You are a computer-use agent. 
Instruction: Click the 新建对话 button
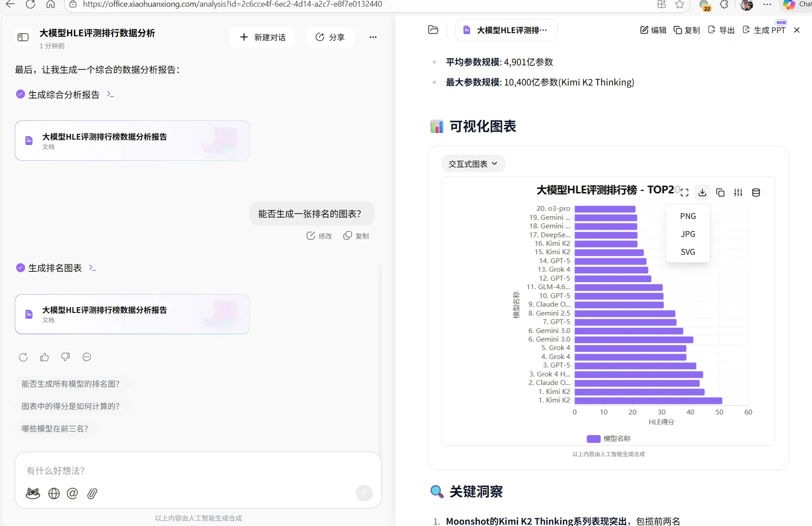262,37
